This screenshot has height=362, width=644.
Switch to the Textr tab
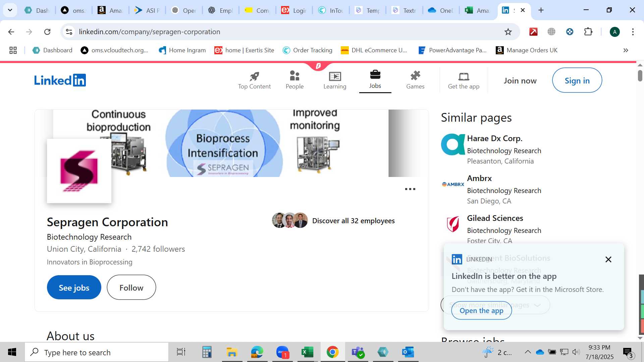click(404, 10)
